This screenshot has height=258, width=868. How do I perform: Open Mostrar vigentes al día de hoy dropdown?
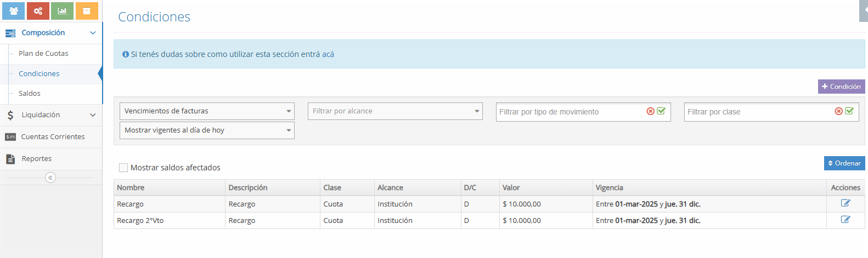pyautogui.click(x=207, y=130)
